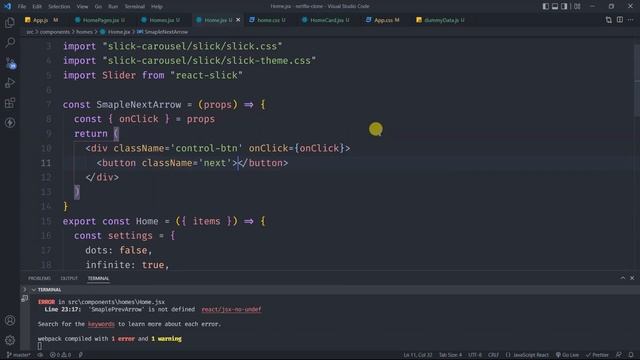
Task: Switch to the Homes.jsx tab
Action: tap(160, 20)
